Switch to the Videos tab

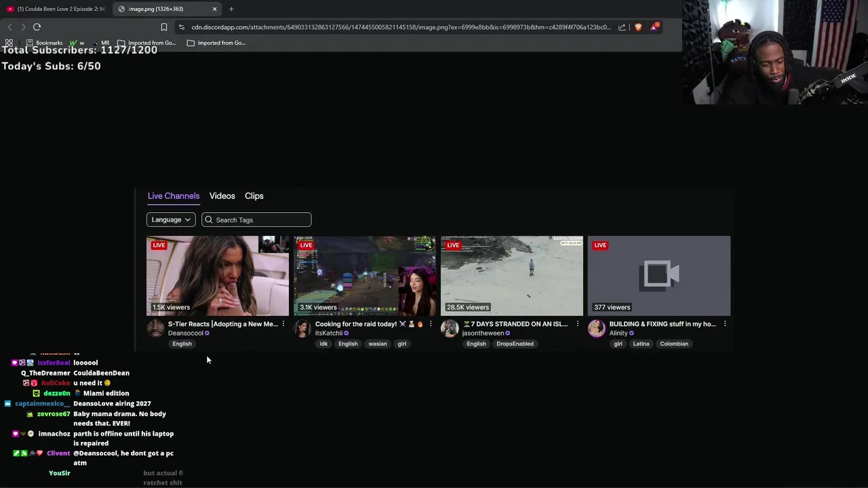222,196
